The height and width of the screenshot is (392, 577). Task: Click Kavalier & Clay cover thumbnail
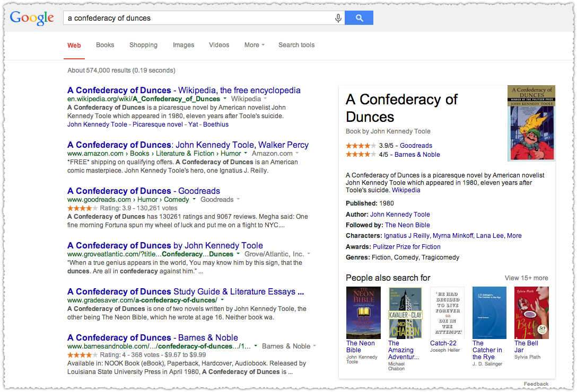405,313
